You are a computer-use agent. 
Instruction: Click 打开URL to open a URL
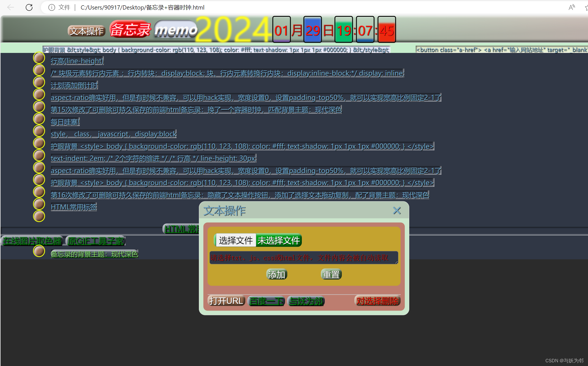(226, 301)
